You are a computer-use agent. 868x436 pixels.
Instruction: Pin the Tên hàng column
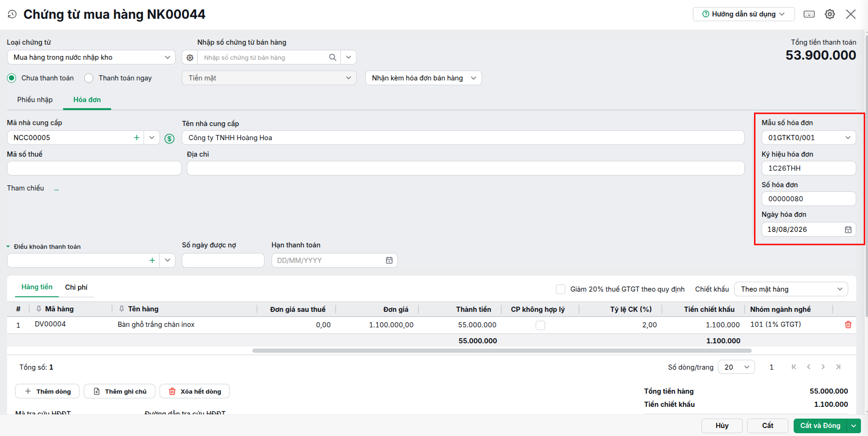coord(121,309)
